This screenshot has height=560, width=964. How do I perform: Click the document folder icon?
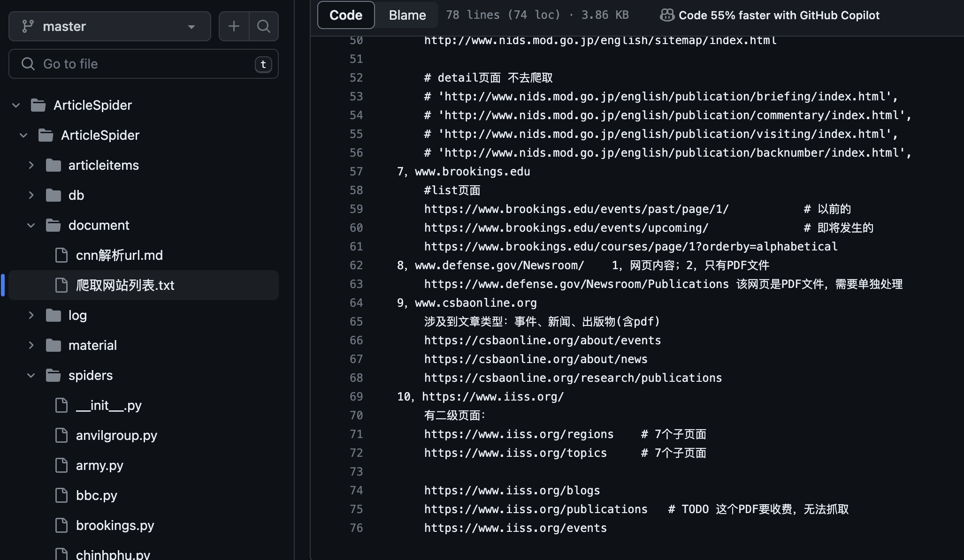54,225
